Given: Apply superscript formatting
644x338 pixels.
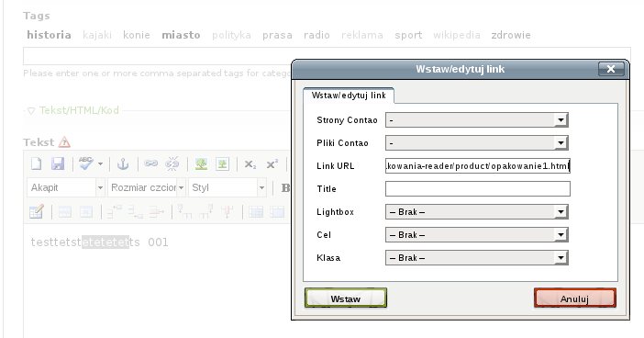Looking at the screenshot, I should (x=272, y=164).
